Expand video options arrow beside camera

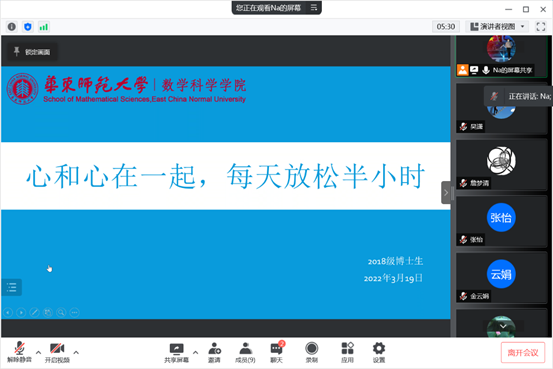click(x=76, y=352)
